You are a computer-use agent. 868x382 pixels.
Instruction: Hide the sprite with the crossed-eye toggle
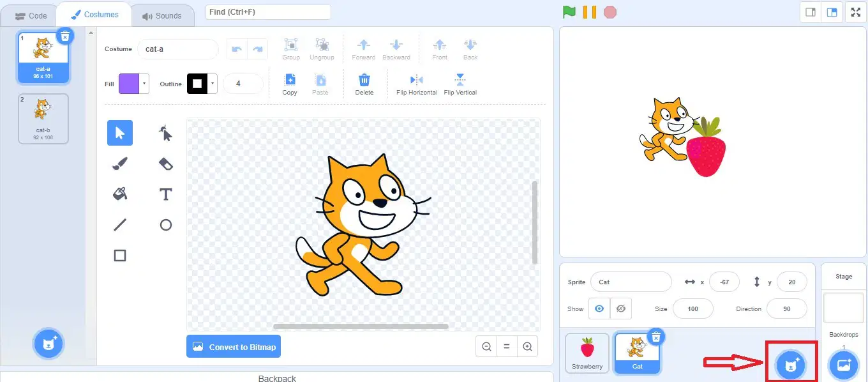click(620, 309)
